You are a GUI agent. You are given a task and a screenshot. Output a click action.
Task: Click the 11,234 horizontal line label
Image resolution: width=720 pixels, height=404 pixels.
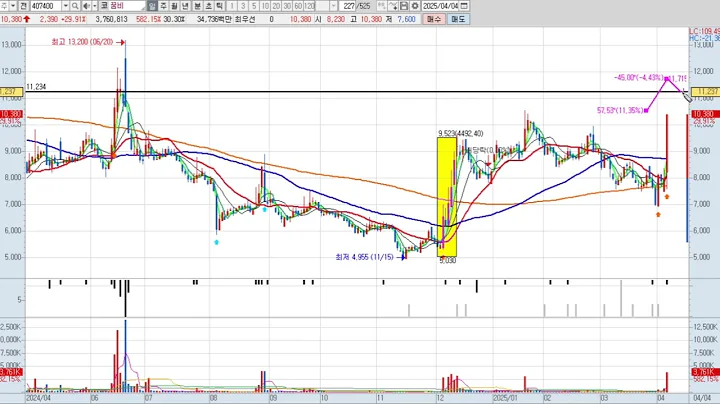pos(36,87)
